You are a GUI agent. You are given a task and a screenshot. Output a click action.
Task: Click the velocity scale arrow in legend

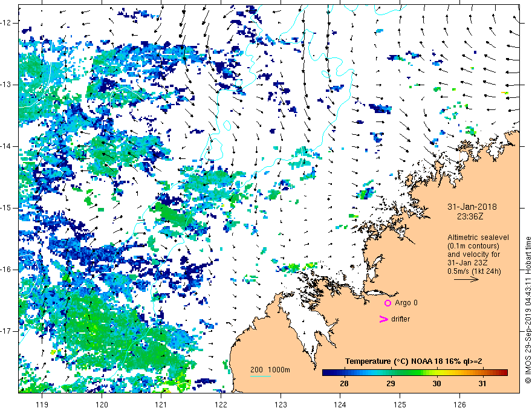(x=466, y=279)
